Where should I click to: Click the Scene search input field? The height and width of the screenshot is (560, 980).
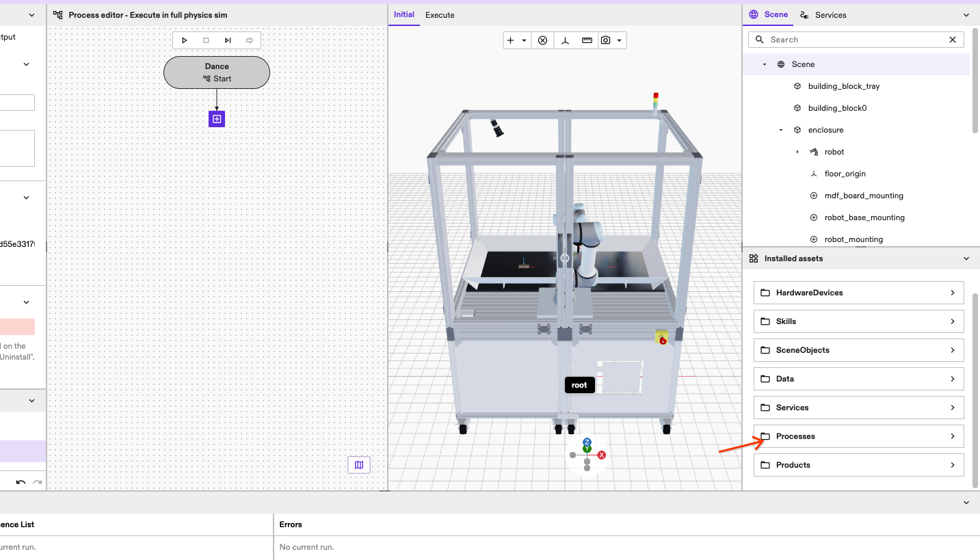coord(855,40)
